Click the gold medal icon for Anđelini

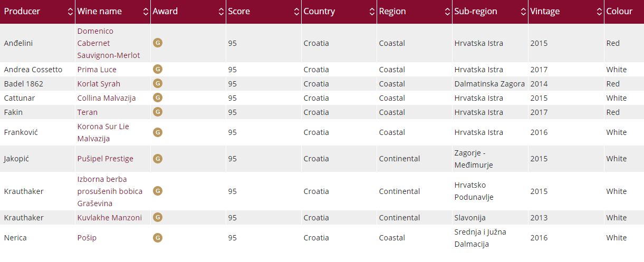coord(157,43)
